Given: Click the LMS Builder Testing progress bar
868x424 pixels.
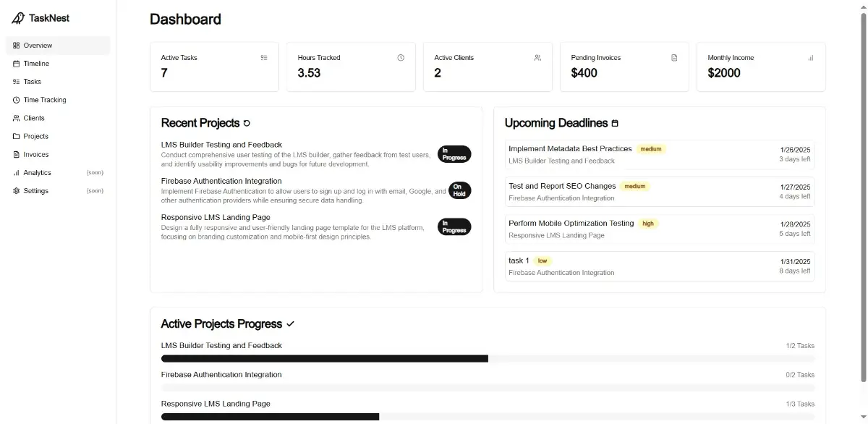Looking at the screenshot, I should point(488,358).
